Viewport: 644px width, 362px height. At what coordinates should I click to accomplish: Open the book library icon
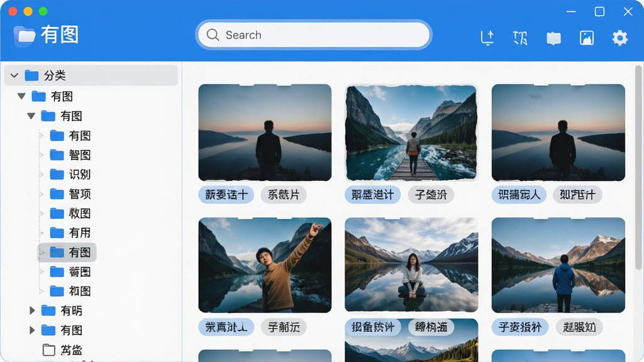coord(553,38)
